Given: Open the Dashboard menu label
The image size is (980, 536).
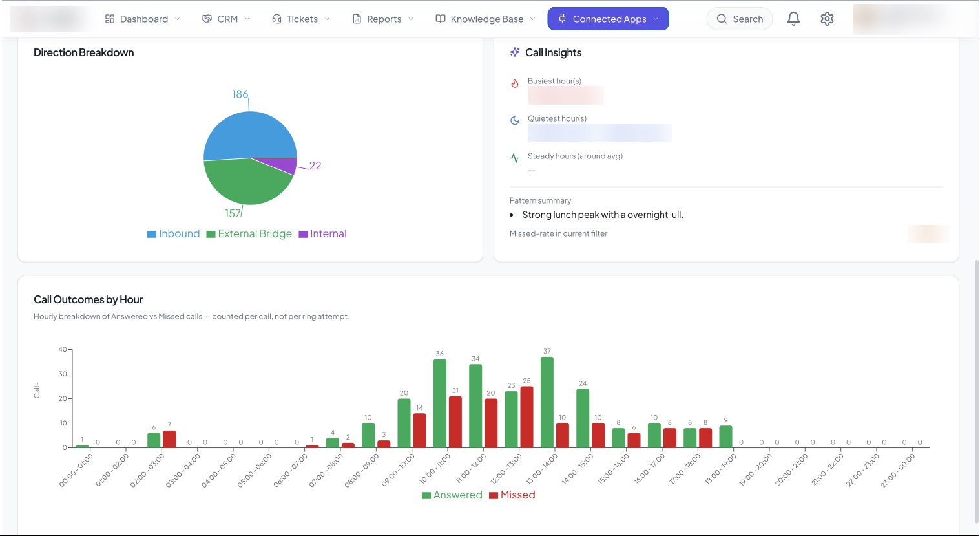Looking at the screenshot, I should pos(144,19).
